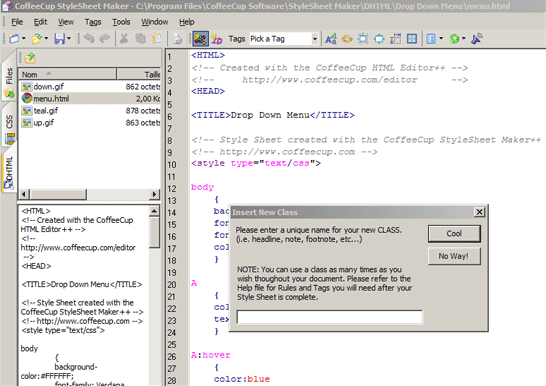Expand the Save dropdown arrow
The height and width of the screenshot is (386, 546).
click(69, 38)
